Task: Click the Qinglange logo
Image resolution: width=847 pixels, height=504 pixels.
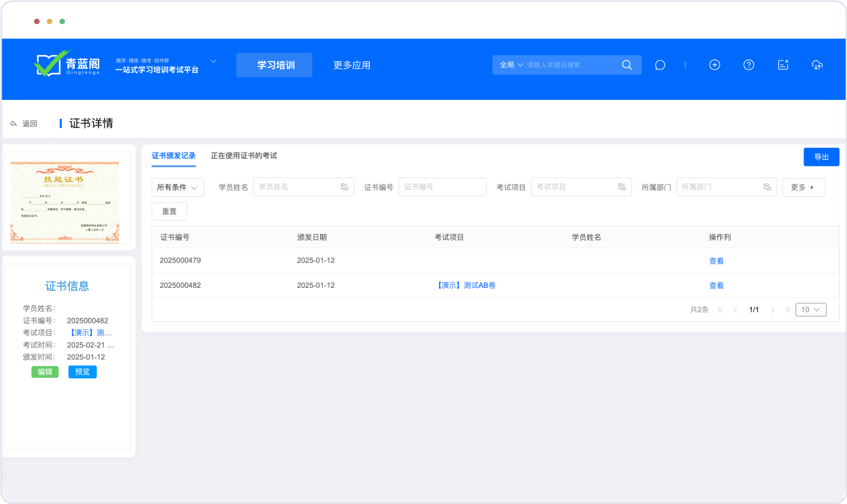Action: 67,64
